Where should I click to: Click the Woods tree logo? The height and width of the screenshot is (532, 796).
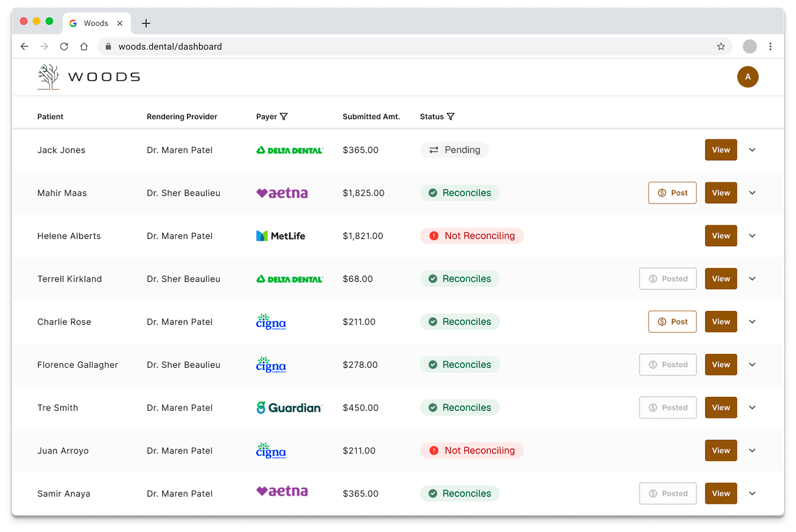tap(48, 76)
